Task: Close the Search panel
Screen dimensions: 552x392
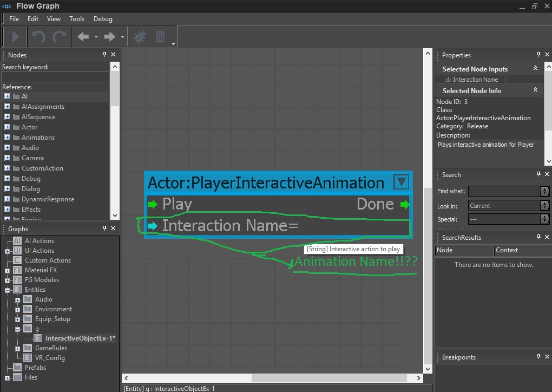Action: (x=547, y=174)
